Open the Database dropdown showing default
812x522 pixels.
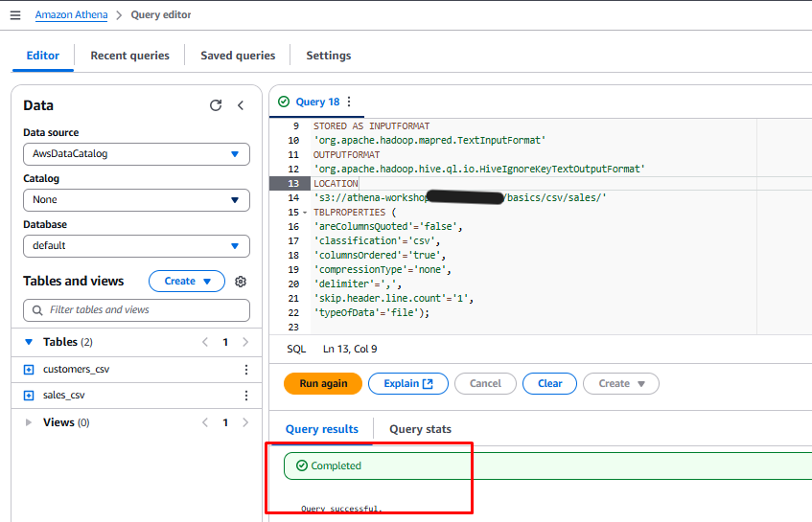(136, 246)
